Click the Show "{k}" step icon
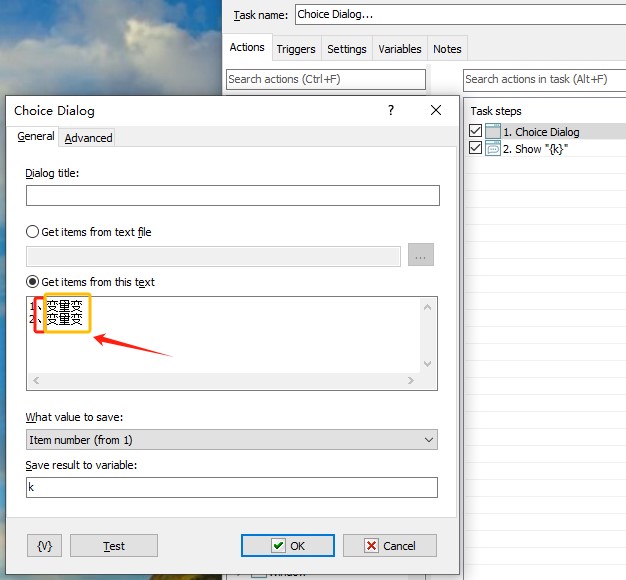The image size is (626, 580). tap(492, 149)
